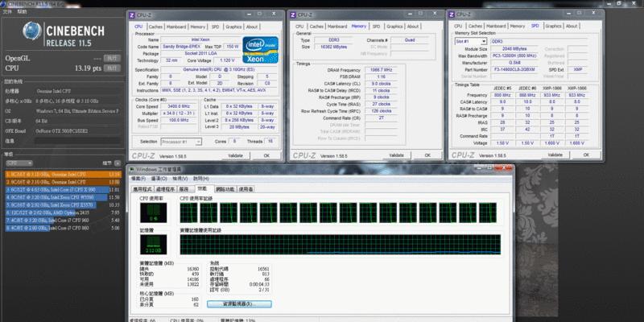
Task: Open SPD tab in CPU-Z Memory window
Action: point(376,27)
